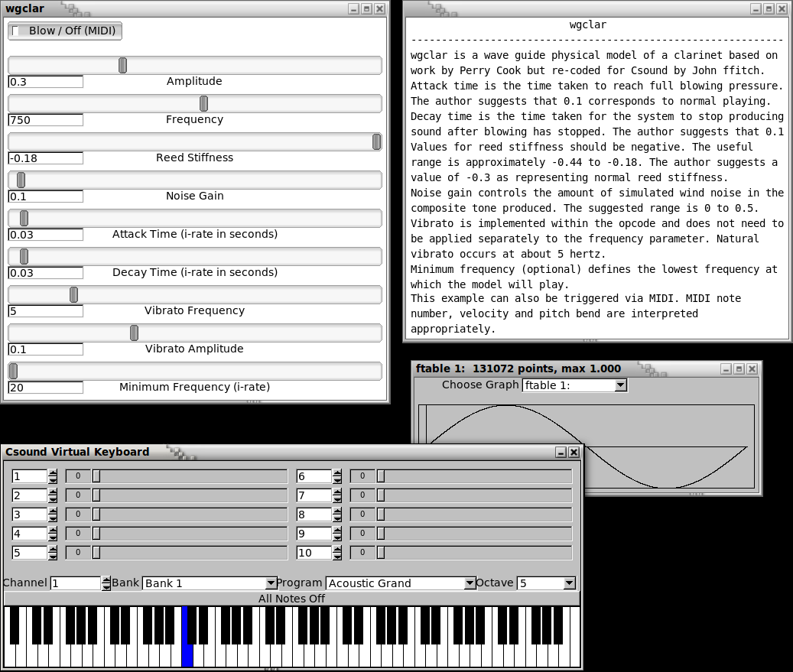Click the controller 6 number stepper arrows
793x672 pixels.
337,476
